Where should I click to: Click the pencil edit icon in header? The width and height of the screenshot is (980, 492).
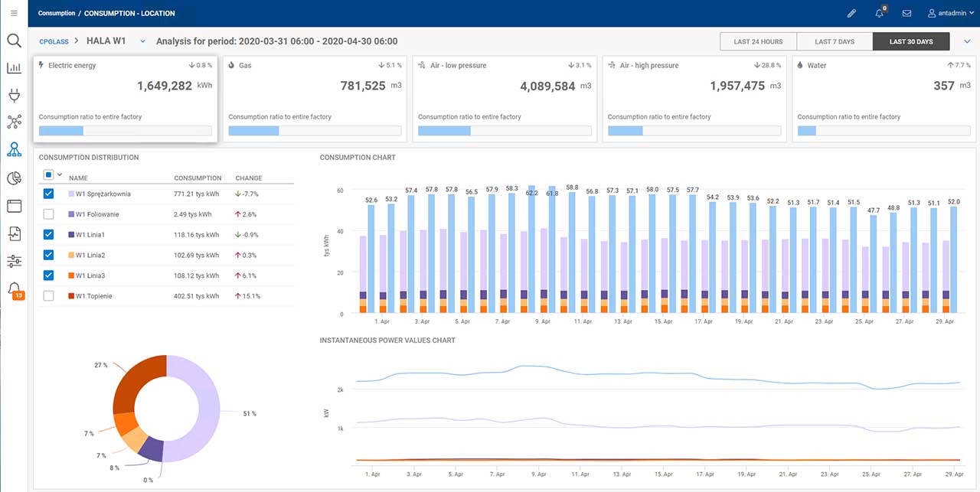[851, 13]
